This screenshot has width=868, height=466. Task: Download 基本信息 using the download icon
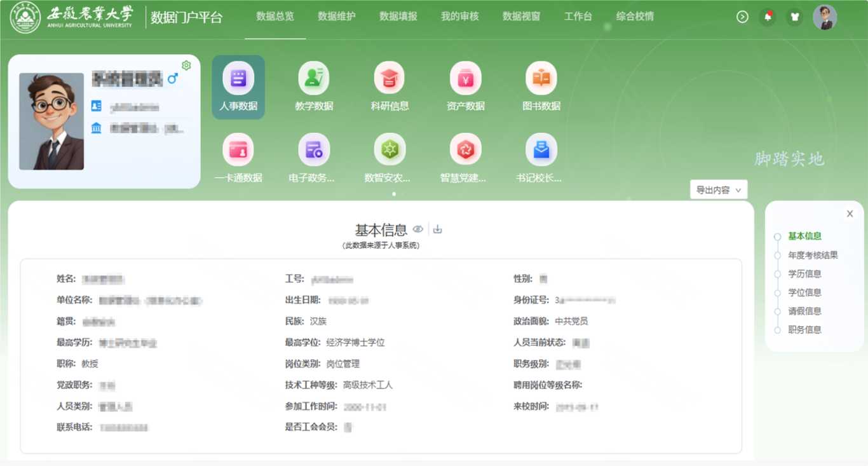437,230
